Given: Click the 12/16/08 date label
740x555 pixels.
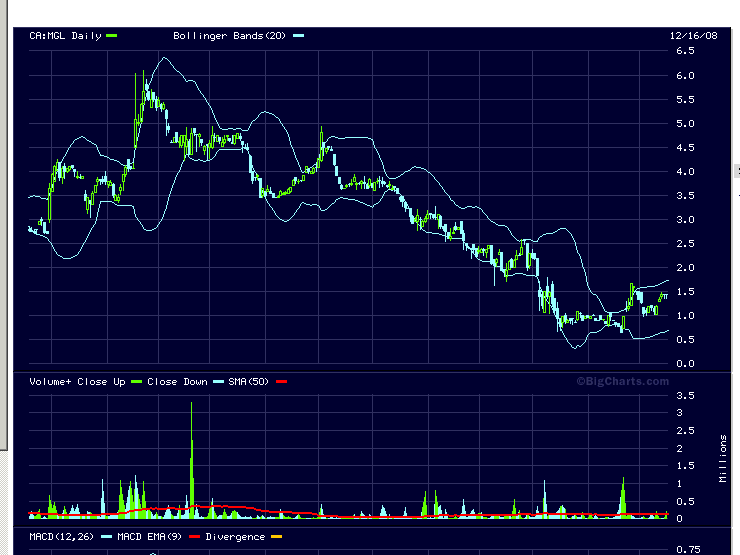Looking at the screenshot, I should (693, 35).
